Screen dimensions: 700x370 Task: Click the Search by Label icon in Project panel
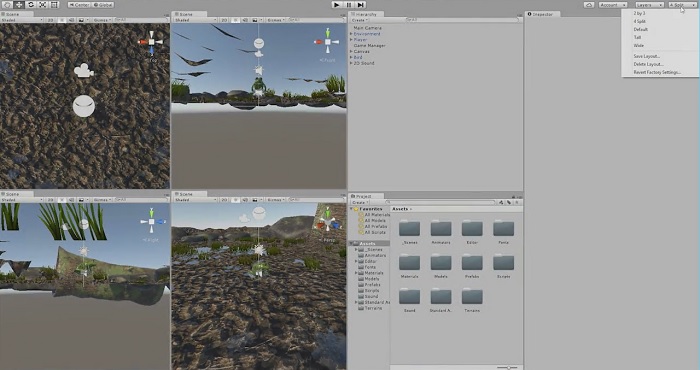(x=508, y=202)
